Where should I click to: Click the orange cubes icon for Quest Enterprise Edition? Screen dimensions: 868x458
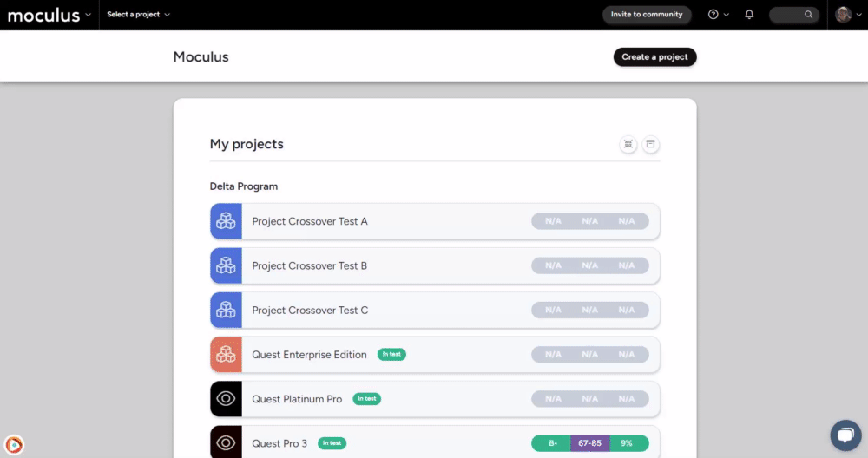tap(226, 355)
